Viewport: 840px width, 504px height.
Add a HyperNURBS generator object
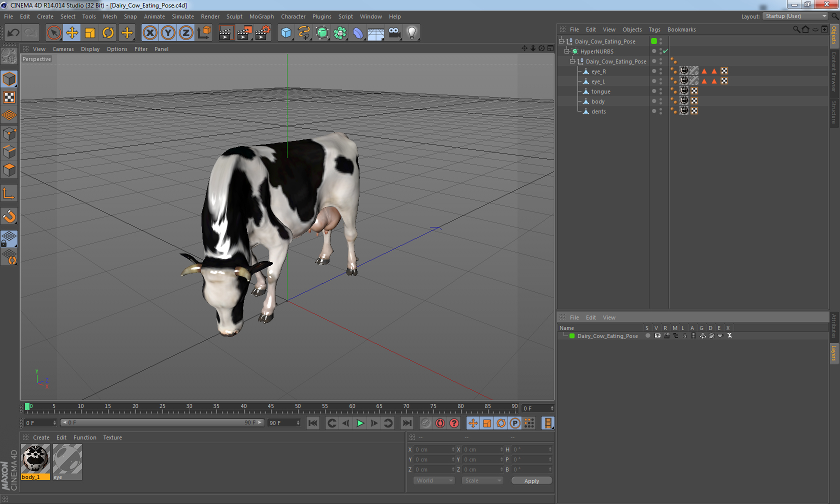[x=322, y=33]
